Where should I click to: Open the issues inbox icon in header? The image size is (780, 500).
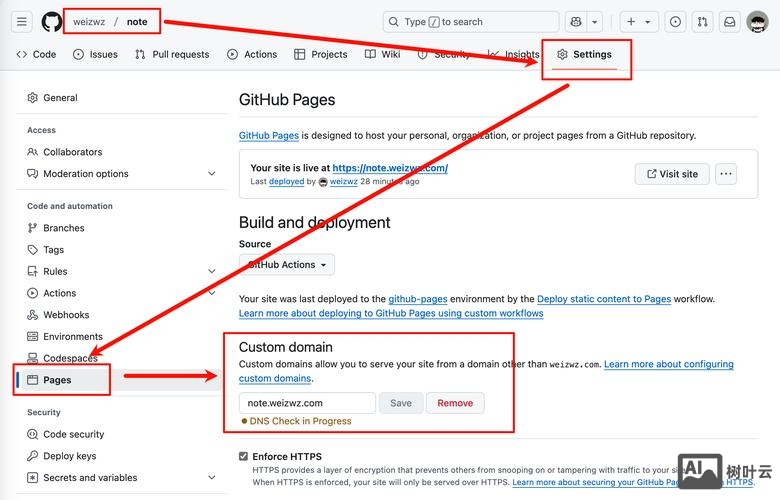pyautogui.click(x=675, y=22)
